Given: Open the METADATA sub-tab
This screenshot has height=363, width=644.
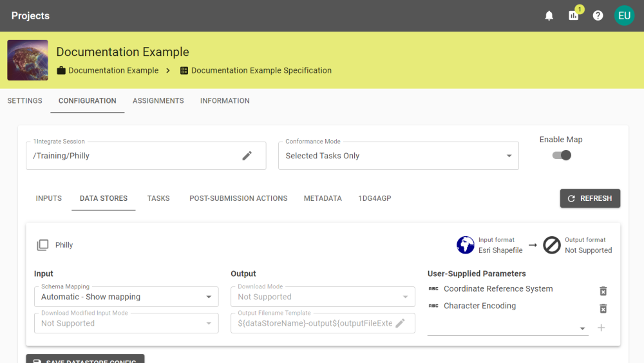Looking at the screenshot, I should pos(323,198).
